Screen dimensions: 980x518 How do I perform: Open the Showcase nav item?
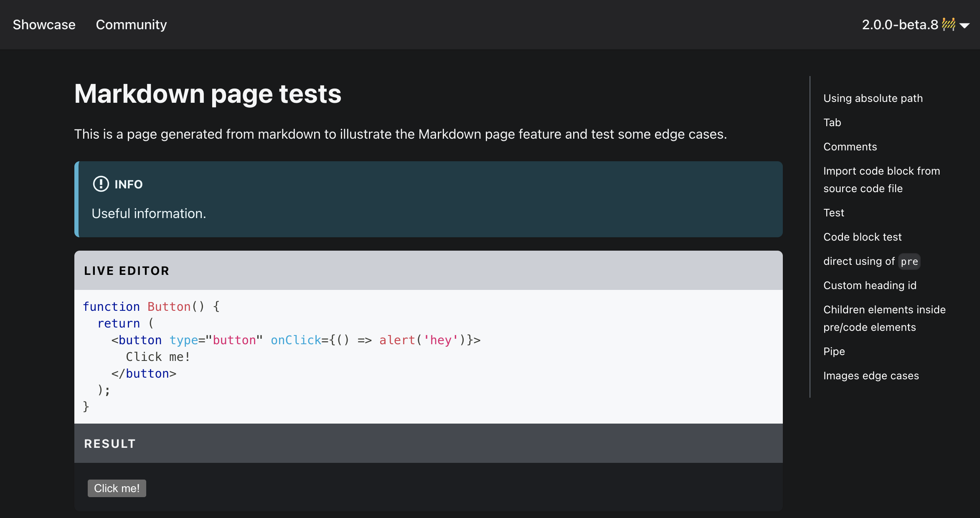[44, 25]
